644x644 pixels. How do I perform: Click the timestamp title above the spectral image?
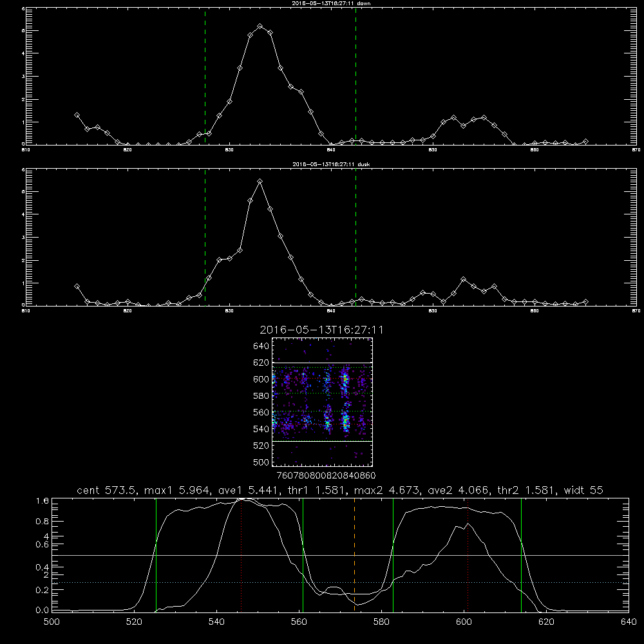point(321,330)
